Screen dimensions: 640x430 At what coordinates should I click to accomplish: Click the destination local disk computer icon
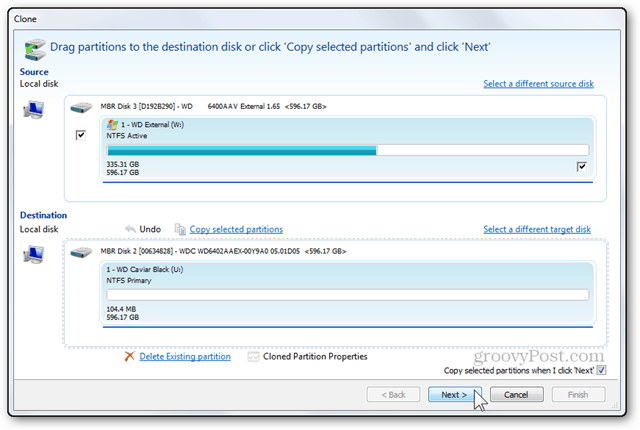(x=33, y=255)
